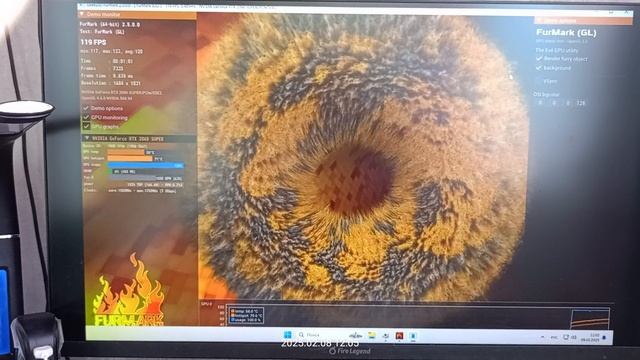Click the 119 FPS readout
This screenshot has width=640, height=360.
click(x=93, y=42)
